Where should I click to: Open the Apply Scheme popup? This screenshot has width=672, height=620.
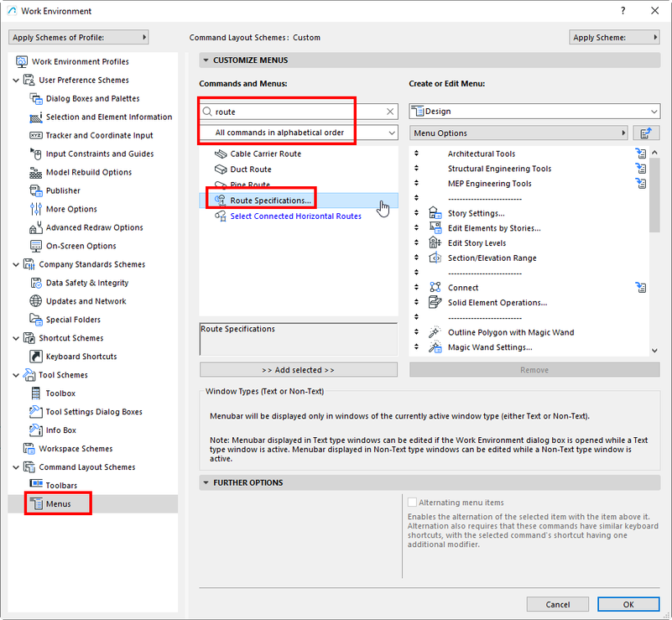point(614,37)
